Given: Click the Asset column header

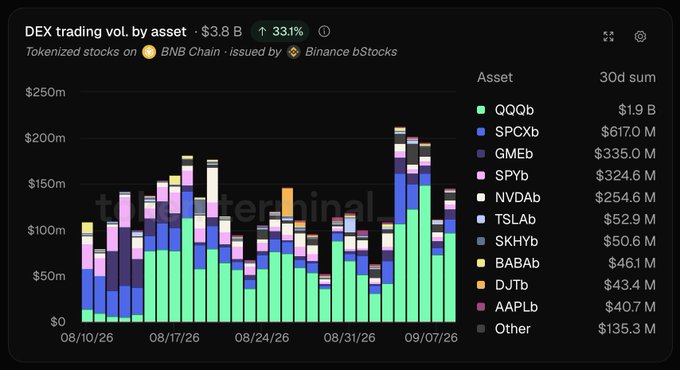Looking at the screenshot, I should [x=495, y=77].
